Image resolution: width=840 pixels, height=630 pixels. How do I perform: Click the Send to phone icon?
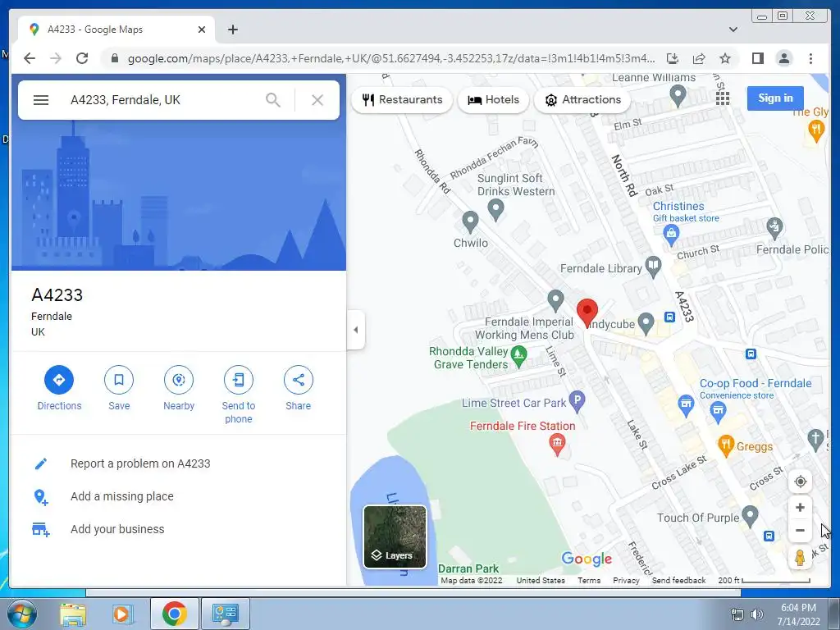[x=239, y=380]
